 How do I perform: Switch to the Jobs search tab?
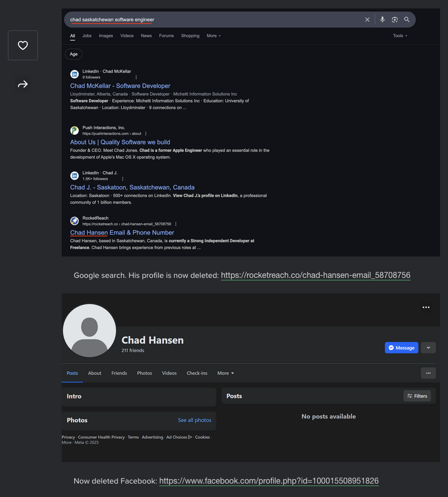(87, 36)
